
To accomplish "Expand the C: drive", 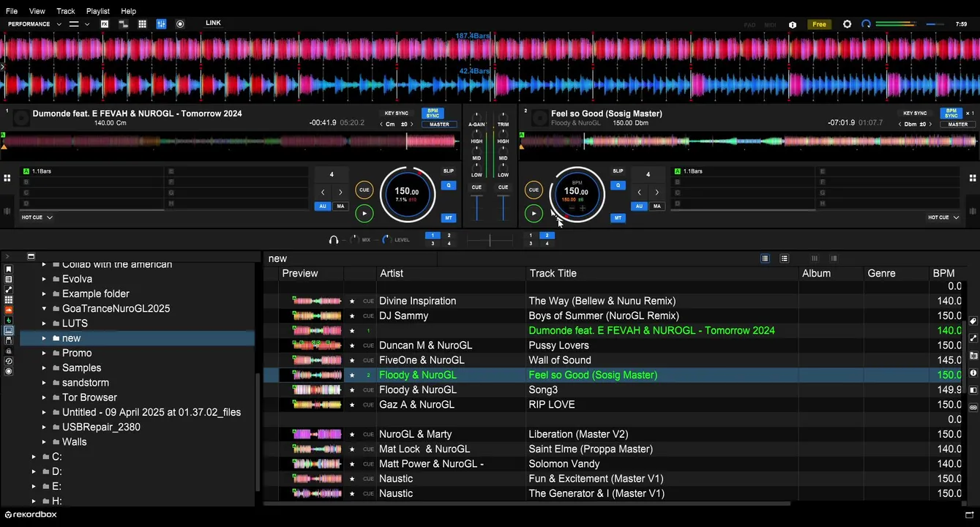I will pyautogui.click(x=34, y=457).
